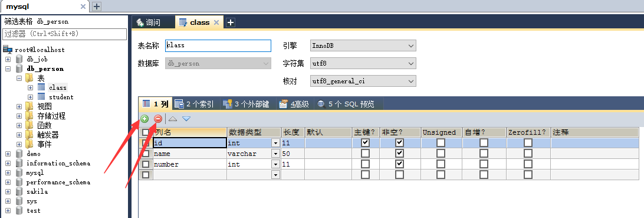Collapse the db_person database node
The image size is (644, 218).
[x=8, y=69]
